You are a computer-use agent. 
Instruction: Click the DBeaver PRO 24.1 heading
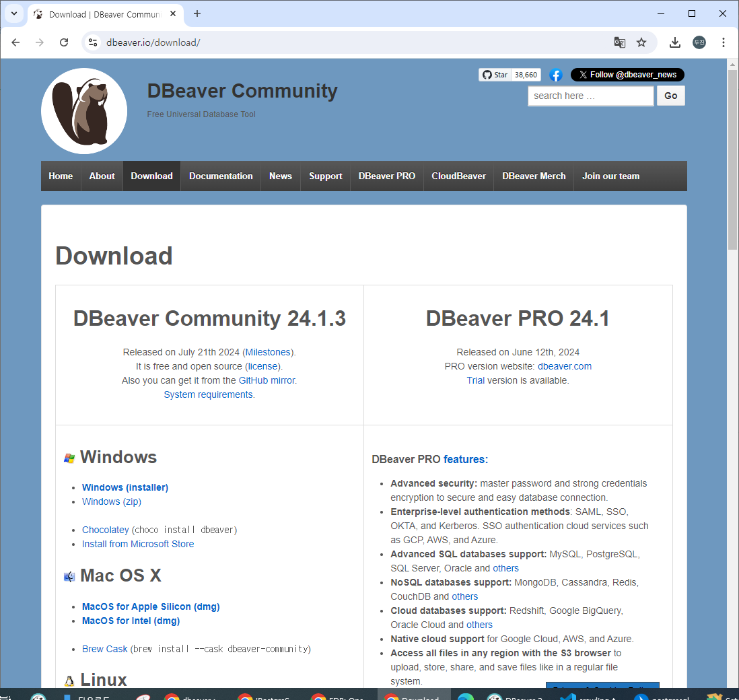[518, 318]
